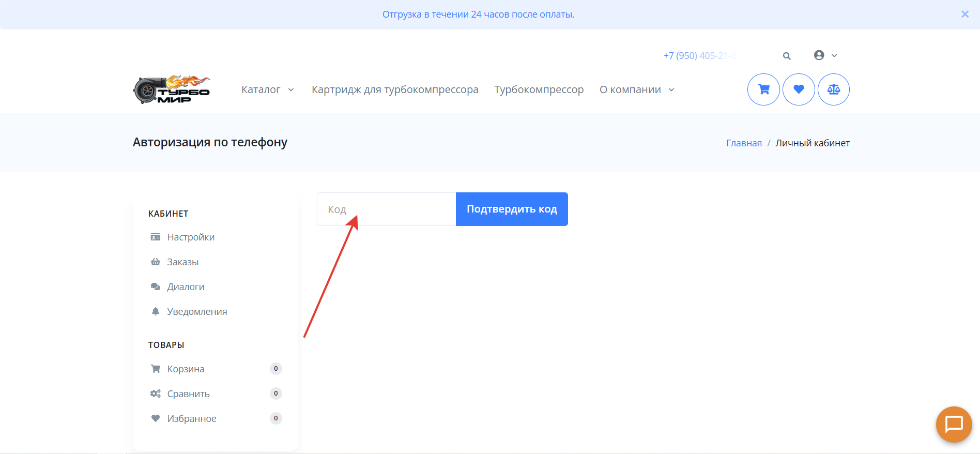The width and height of the screenshot is (980, 454).
Task: Select Личный кабинет breadcrumb text
Action: (813, 143)
